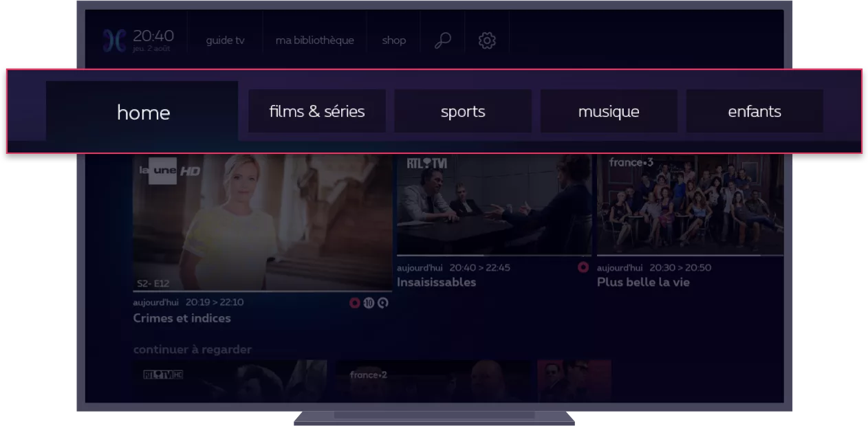Open Plus belle la vie thumbnail
Screen dimensions: 868x426
point(690,205)
